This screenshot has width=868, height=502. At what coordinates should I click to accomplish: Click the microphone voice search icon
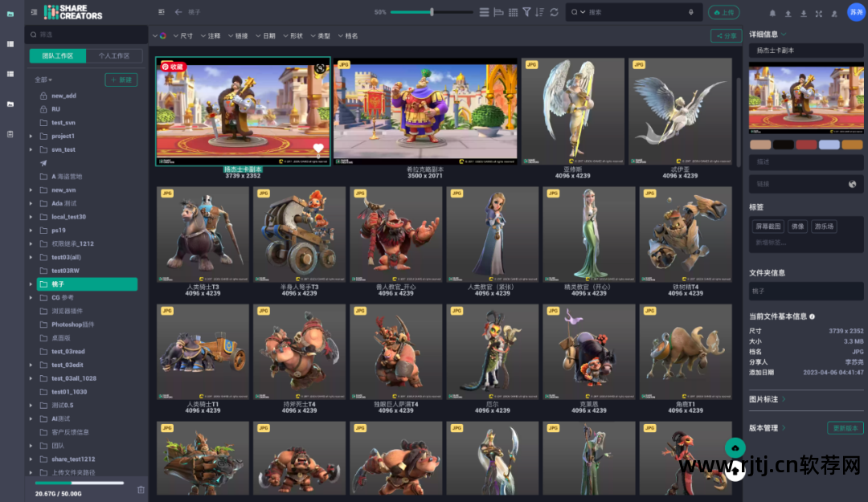[x=691, y=12]
